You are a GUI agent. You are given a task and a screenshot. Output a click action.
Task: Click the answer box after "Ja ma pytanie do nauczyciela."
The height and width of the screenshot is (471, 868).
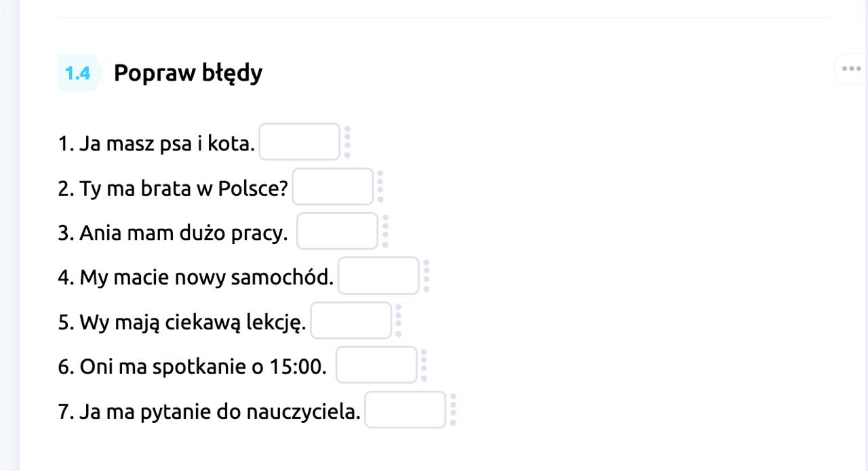pos(406,410)
